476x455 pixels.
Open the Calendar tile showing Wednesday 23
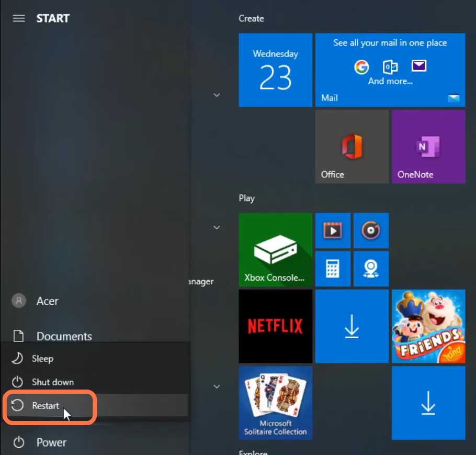coord(275,70)
